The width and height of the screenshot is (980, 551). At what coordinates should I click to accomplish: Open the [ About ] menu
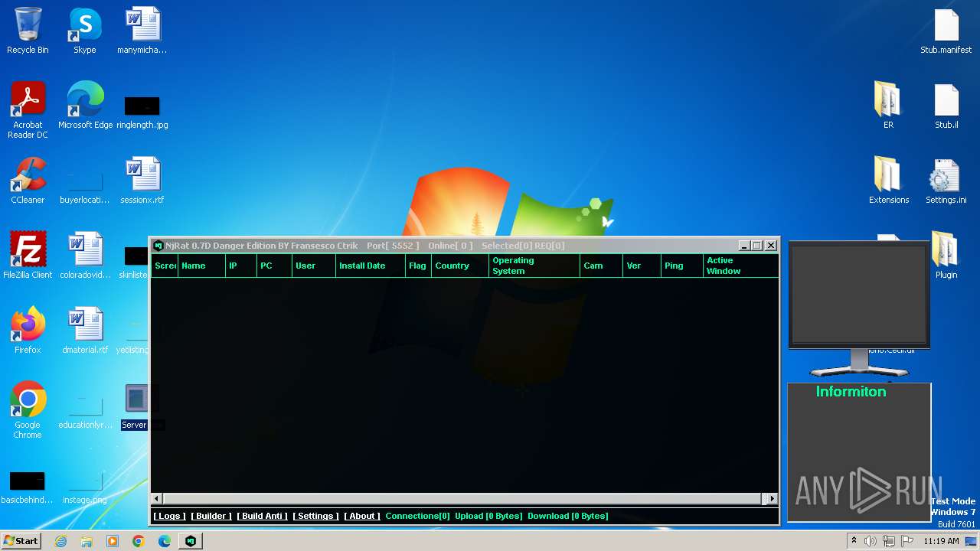(x=362, y=516)
